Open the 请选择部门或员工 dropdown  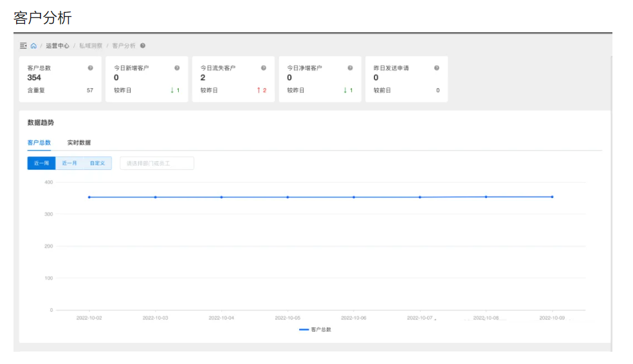(x=156, y=163)
